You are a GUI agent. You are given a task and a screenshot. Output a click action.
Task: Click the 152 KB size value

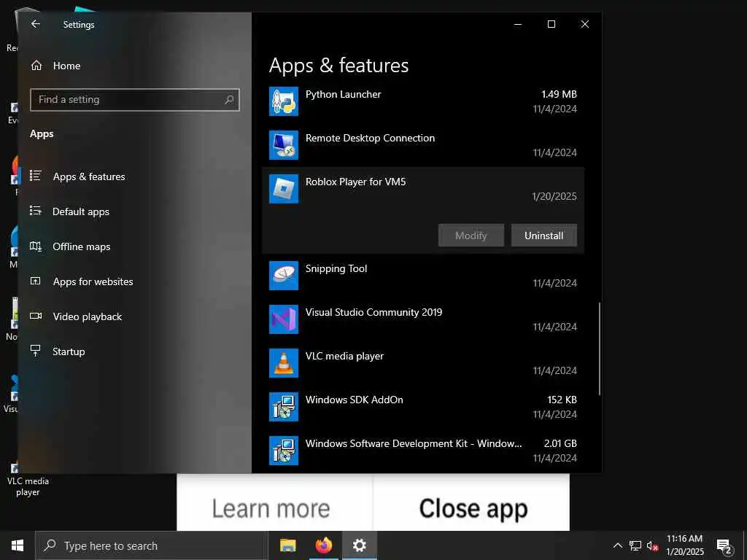[562, 400]
